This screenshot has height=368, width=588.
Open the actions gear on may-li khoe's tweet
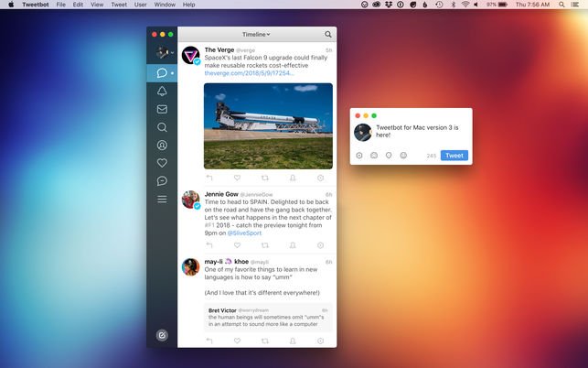click(320, 341)
